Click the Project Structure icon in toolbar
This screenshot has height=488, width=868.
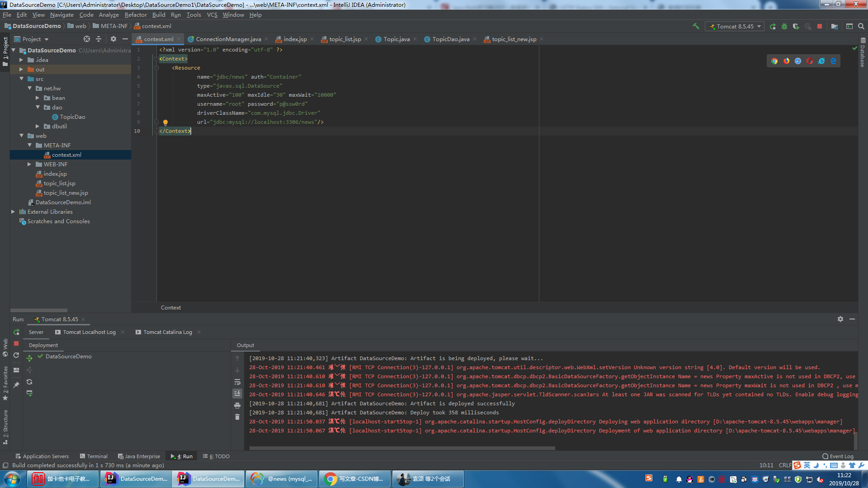click(835, 26)
